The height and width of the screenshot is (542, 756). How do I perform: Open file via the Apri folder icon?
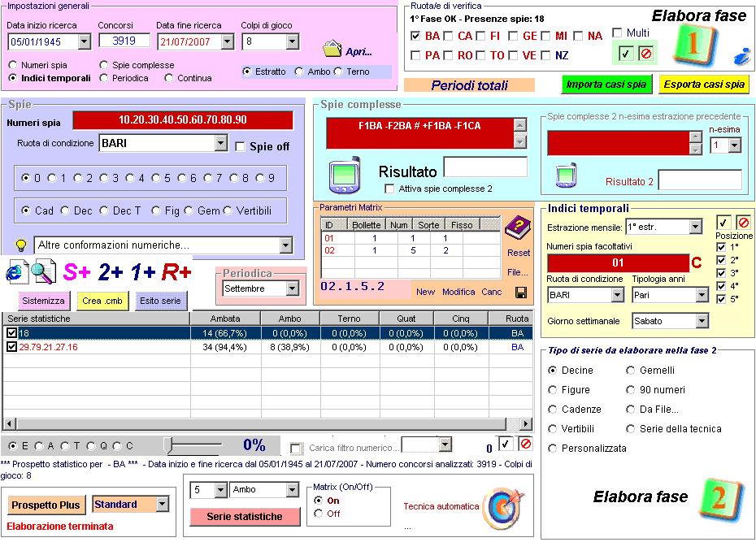tap(332, 49)
